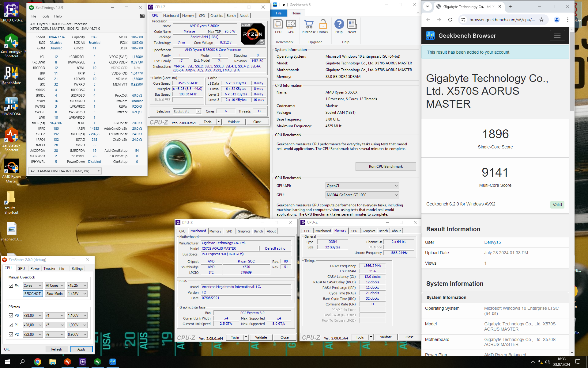Open P0 x38,00 multiplier dropdown
The image size is (588, 368).
click(x=33, y=315)
